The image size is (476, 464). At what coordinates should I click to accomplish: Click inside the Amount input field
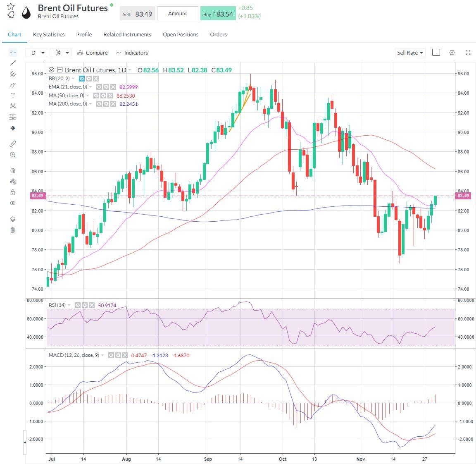177,13
